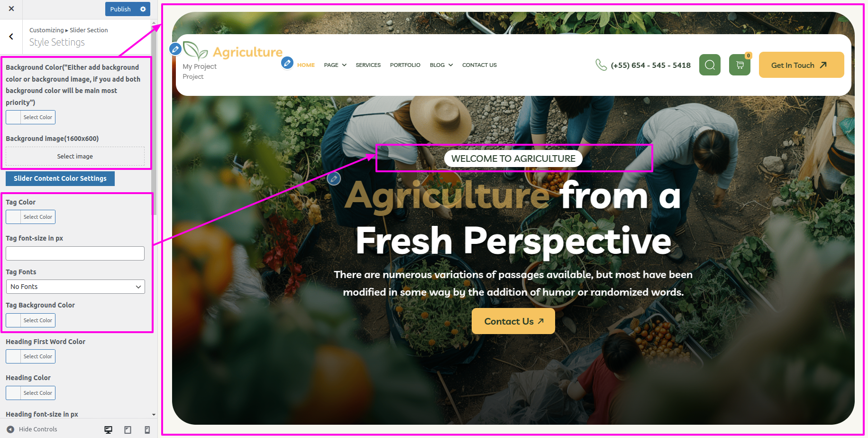Select Color for Tag Background Color

click(31, 320)
